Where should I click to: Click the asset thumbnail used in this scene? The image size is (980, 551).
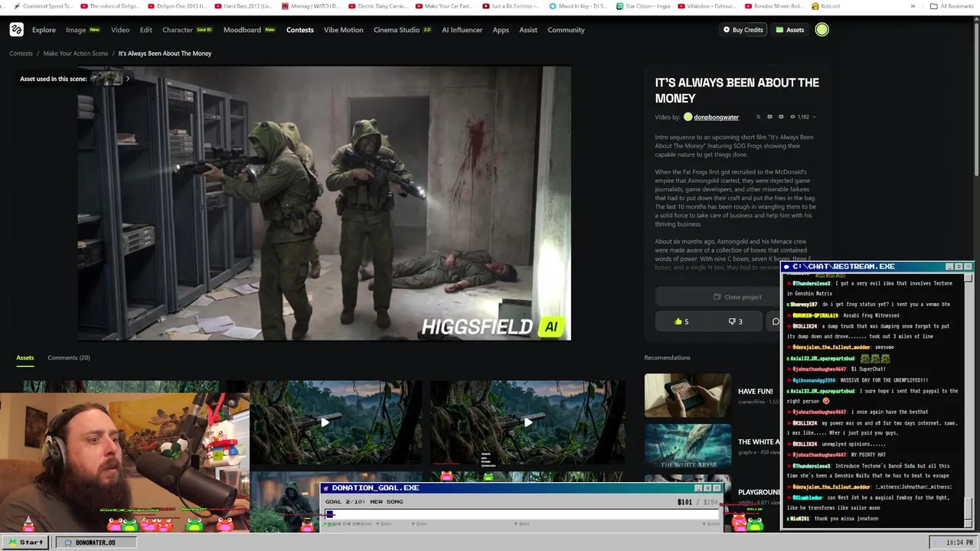106,79
